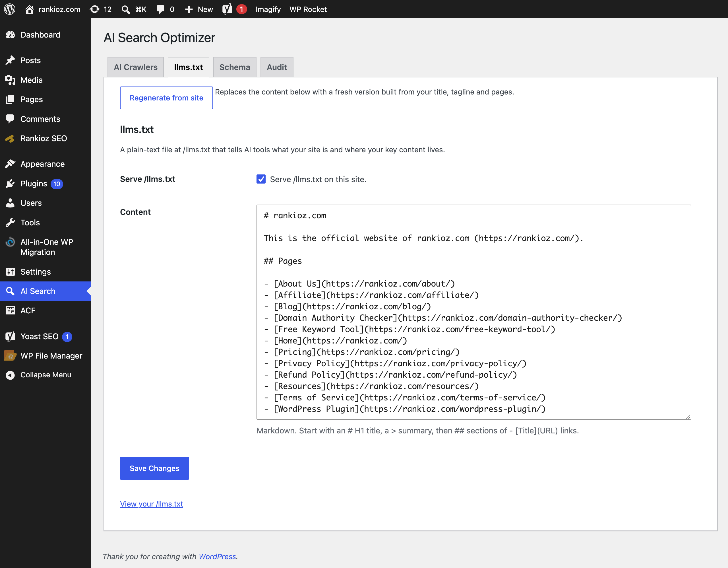Click the Appearance paintbrush icon
This screenshot has width=728, height=568.
pos(10,164)
